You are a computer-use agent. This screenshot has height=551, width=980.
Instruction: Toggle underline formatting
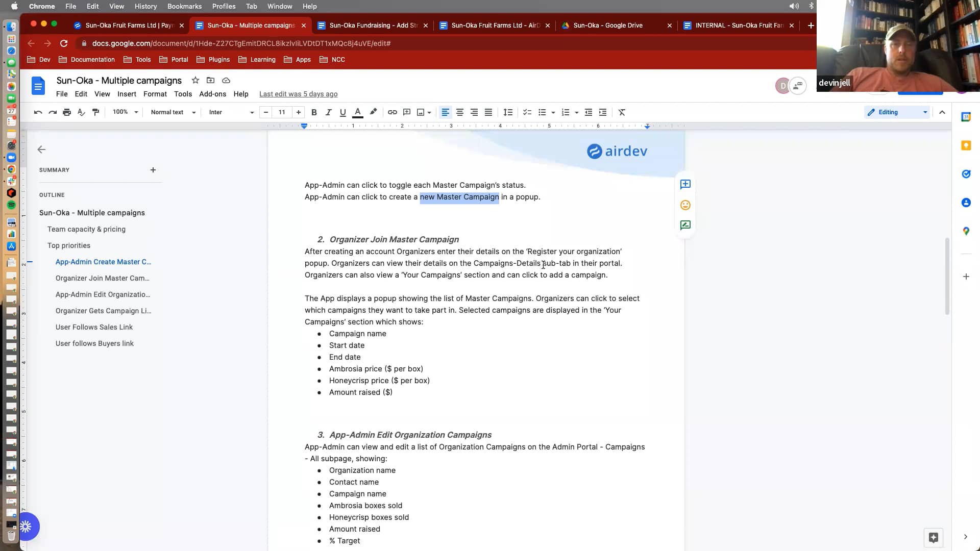click(342, 112)
